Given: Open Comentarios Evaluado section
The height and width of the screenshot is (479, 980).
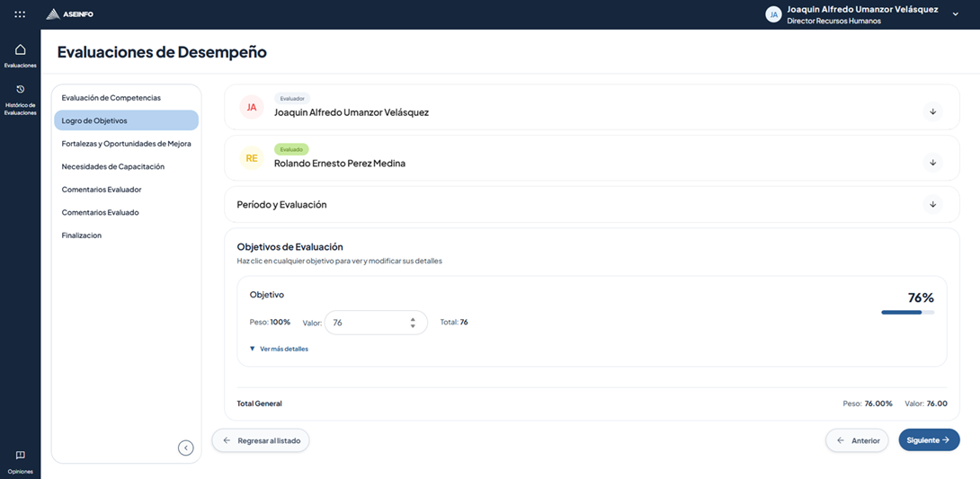Looking at the screenshot, I should tap(126, 212).
